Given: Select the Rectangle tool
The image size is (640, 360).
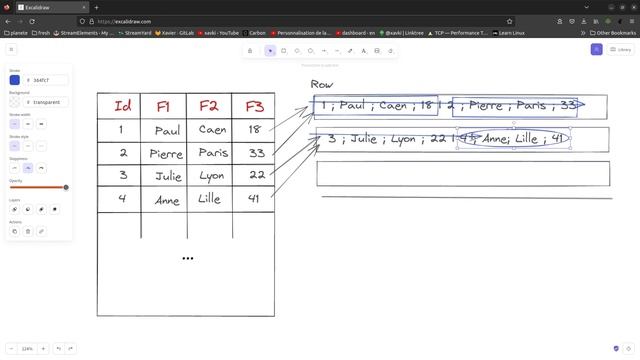Looking at the screenshot, I should [284, 51].
